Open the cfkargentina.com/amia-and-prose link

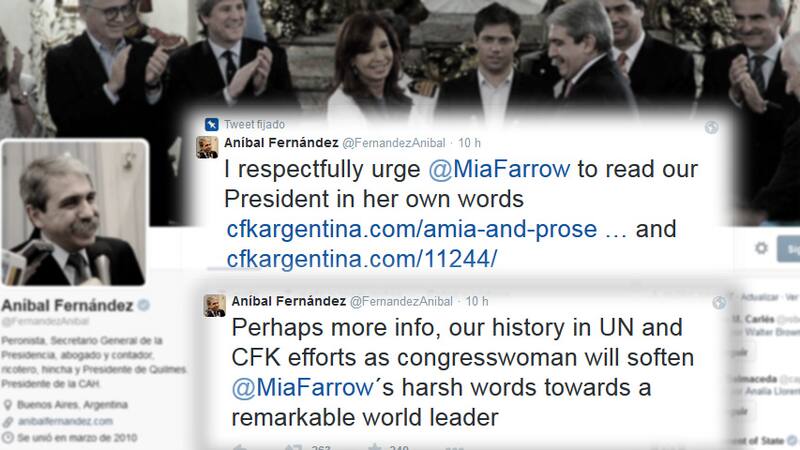(x=412, y=229)
